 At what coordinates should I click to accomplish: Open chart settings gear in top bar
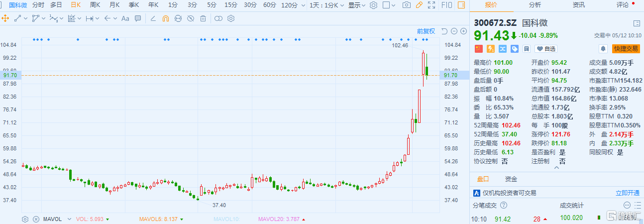coord(374,5)
